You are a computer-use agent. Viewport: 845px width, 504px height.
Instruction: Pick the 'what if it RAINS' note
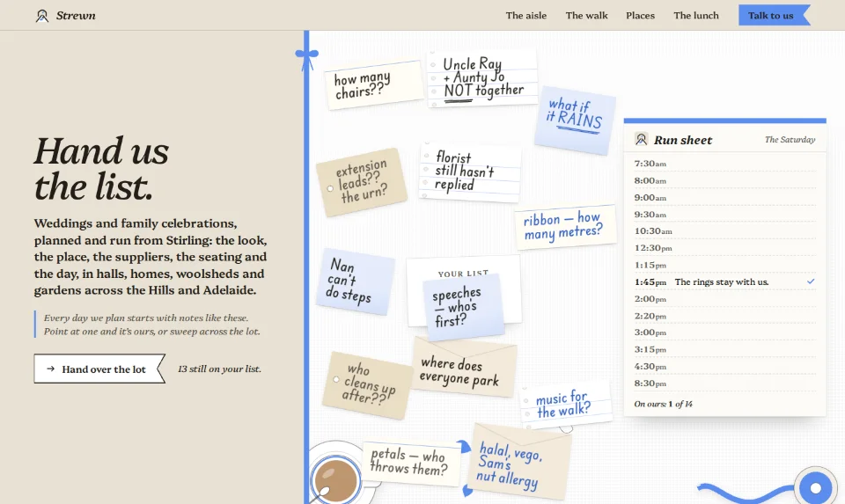coord(575,119)
